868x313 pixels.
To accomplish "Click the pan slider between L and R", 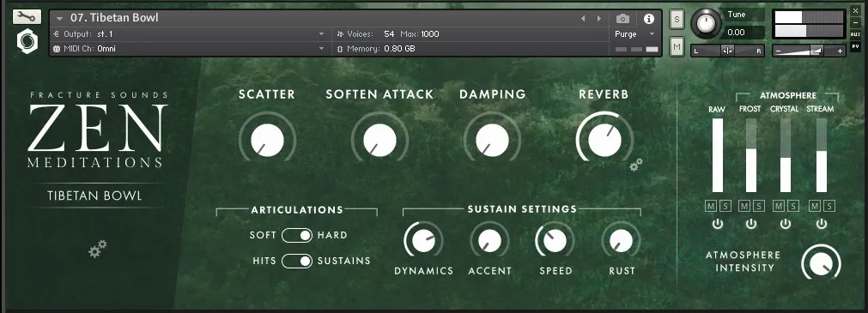I will (x=727, y=51).
